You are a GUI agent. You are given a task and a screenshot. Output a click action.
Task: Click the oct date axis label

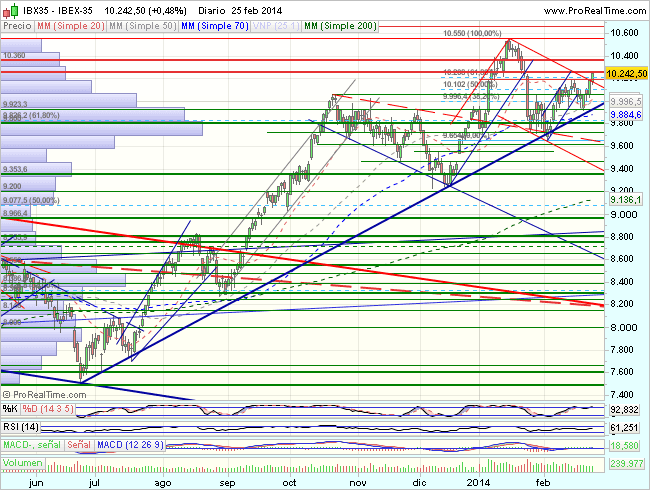point(289,483)
